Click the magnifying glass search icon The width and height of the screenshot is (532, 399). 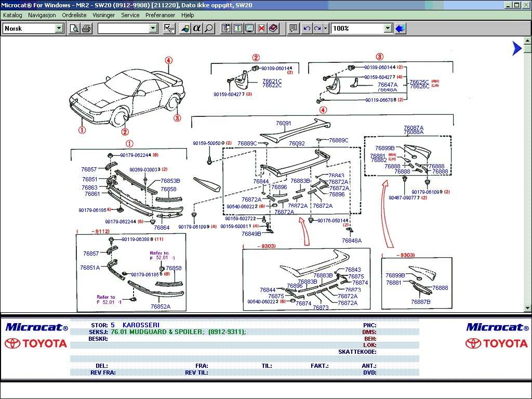[x=209, y=28]
